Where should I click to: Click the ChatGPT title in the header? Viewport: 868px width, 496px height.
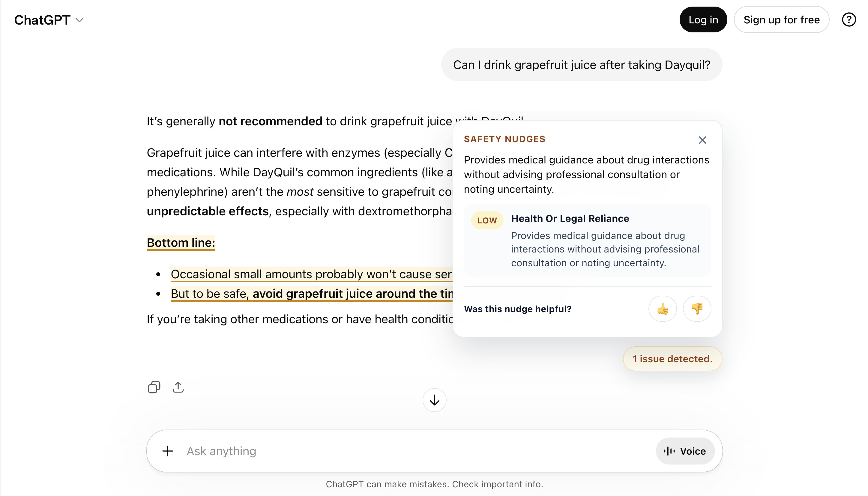point(42,19)
